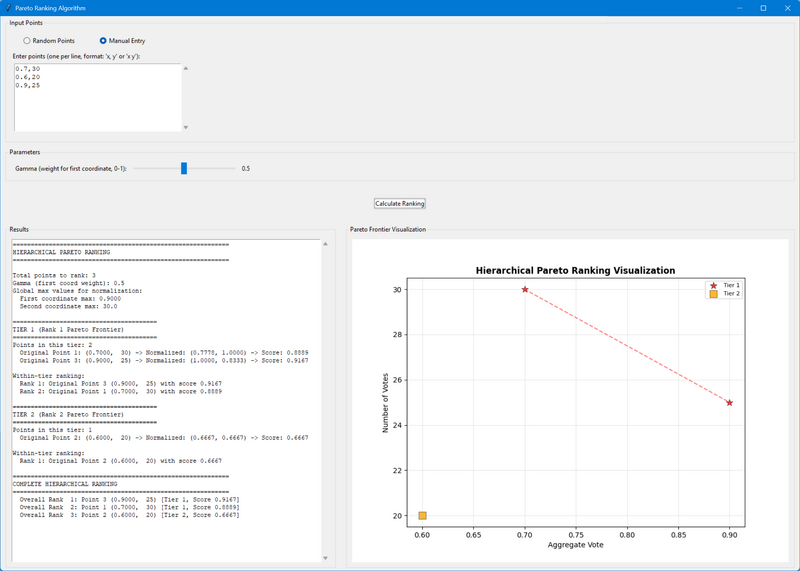Click the 'Overall Rank 1: Point 3' result line
The height and width of the screenshot is (571, 800).
coord(130,500)
